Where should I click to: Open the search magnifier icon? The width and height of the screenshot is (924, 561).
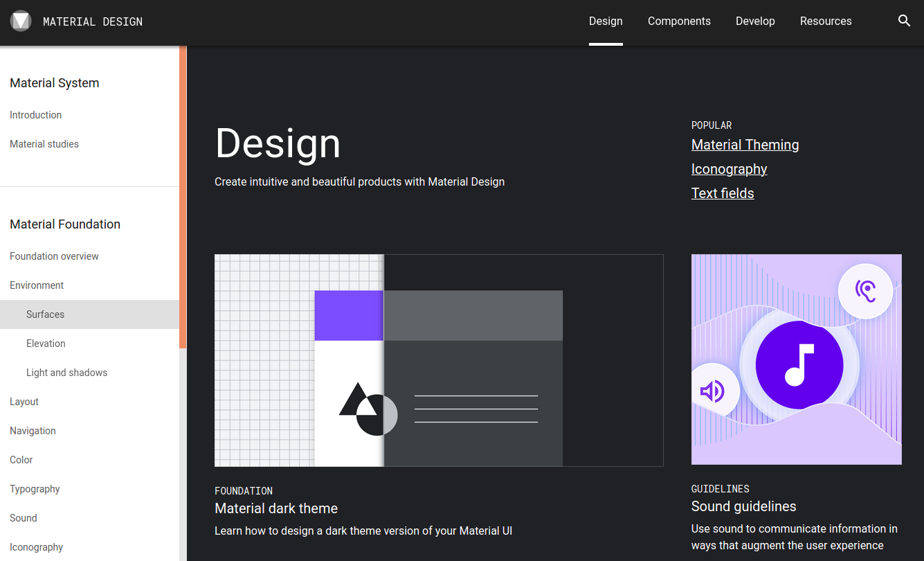pos(905,21)
